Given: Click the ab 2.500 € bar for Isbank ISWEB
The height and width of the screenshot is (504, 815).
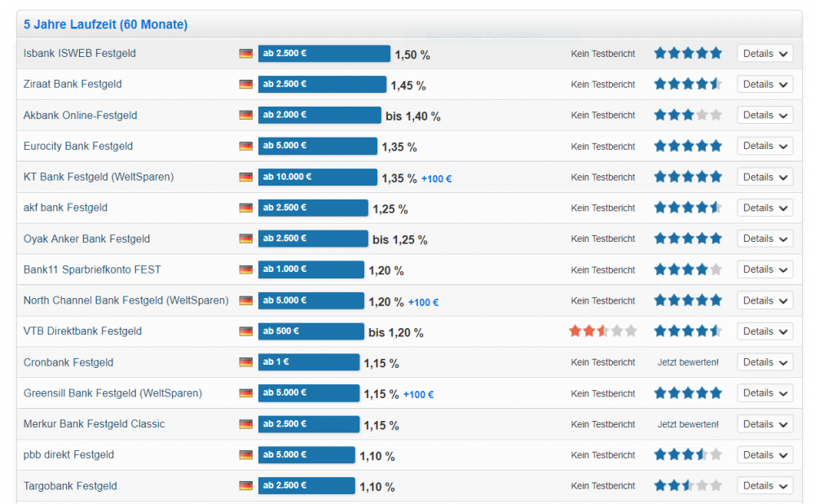Looking at the screenshot, I should (x=324, y=54).
